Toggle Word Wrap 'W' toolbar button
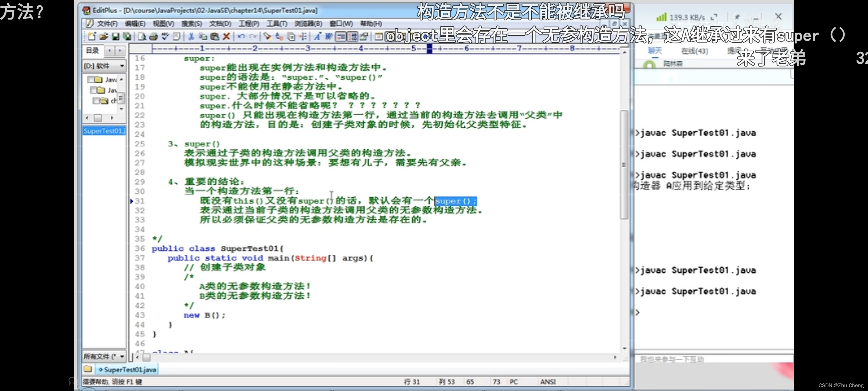The width and height of the screenshot is (868, 391). (x=328, y=36)
